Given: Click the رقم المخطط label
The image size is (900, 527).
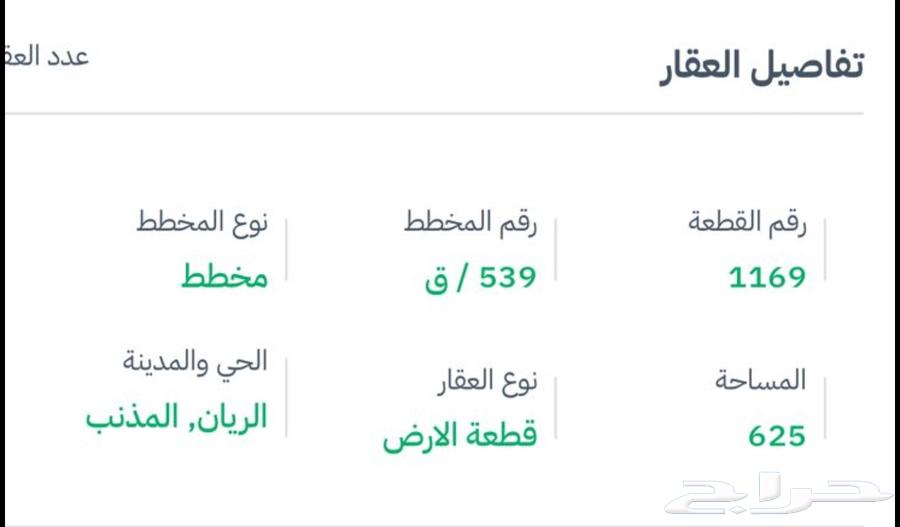Looking at the screenshot, I should (x=470, y=224).
